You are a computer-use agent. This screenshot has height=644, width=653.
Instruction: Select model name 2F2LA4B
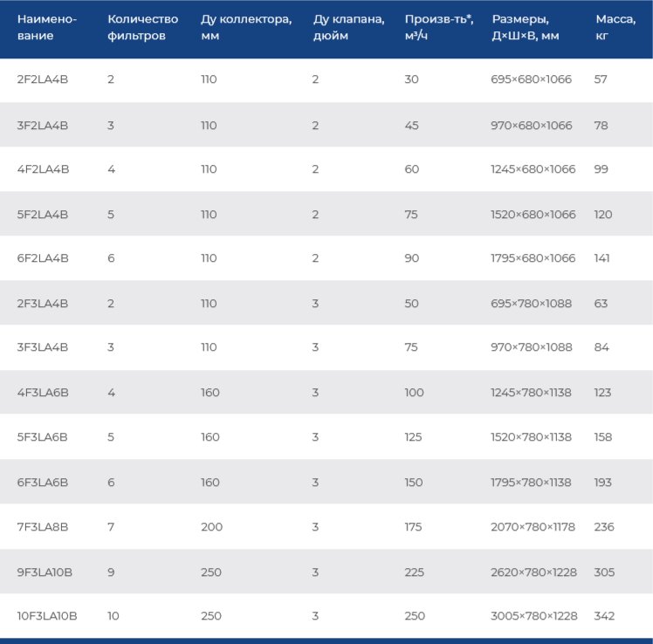(x=43, y=79)
